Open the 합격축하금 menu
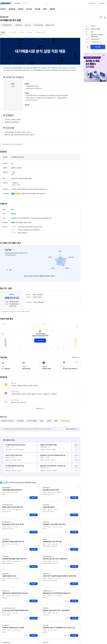 click(x=12, y=9)
